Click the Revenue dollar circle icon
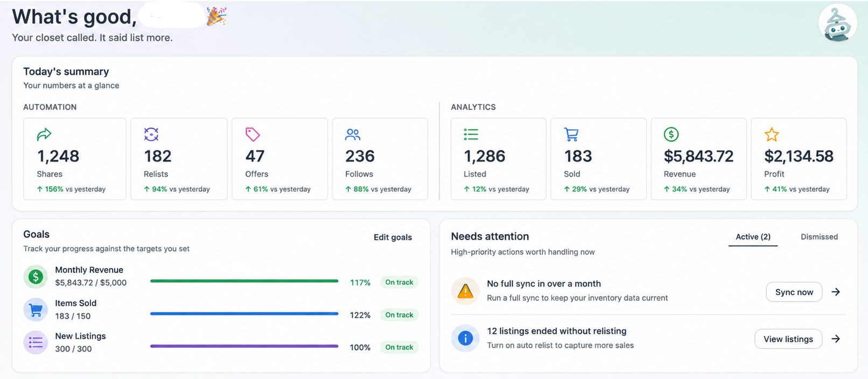 click(x=671, y=134)
